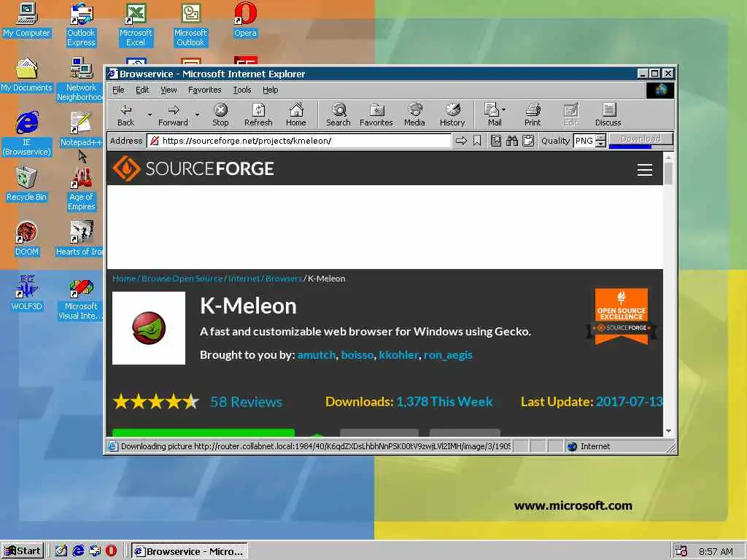Open Outlook Express desktop icon
747x560 pixels.
(x=81, y=25)
